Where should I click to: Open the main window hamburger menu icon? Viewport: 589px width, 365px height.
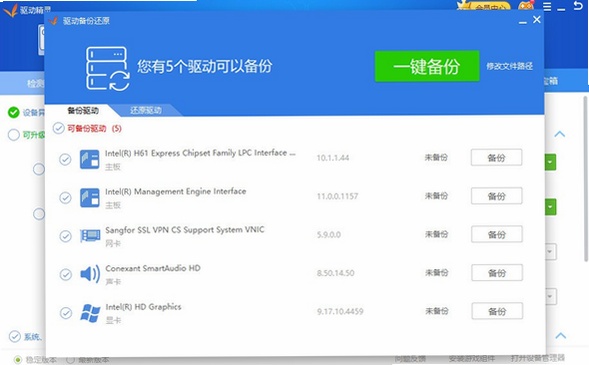tap(547, 7)
